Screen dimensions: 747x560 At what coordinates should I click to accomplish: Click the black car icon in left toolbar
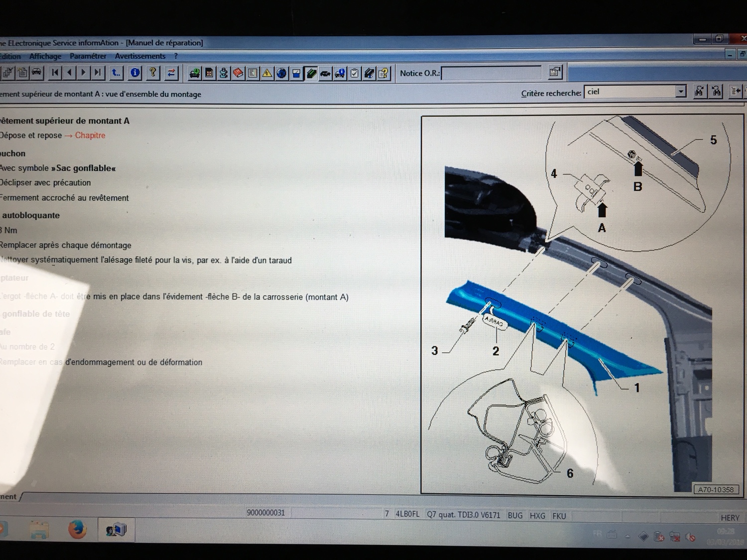37,72
